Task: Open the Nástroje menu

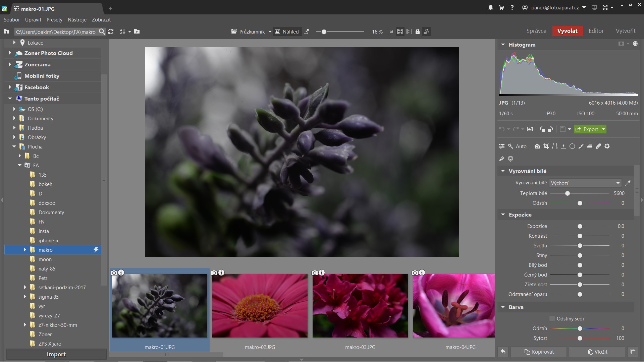Action: click(x=77, y=20)
